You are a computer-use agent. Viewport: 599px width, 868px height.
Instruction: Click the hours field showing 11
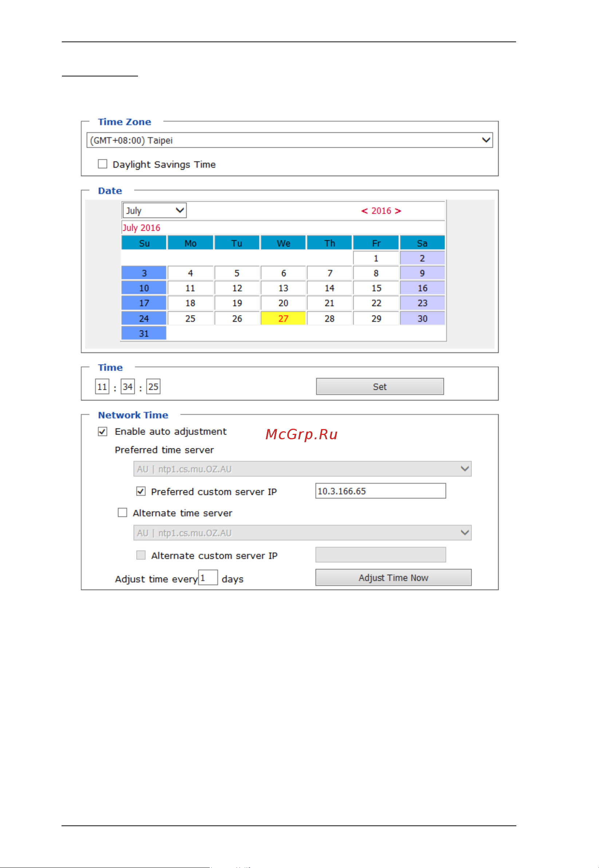(102, 387)
